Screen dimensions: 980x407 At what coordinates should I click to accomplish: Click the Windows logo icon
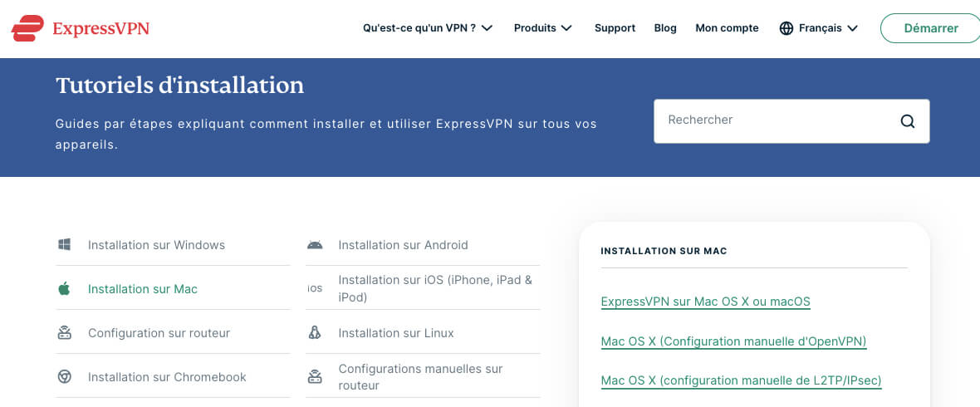[x=65, y=244]
